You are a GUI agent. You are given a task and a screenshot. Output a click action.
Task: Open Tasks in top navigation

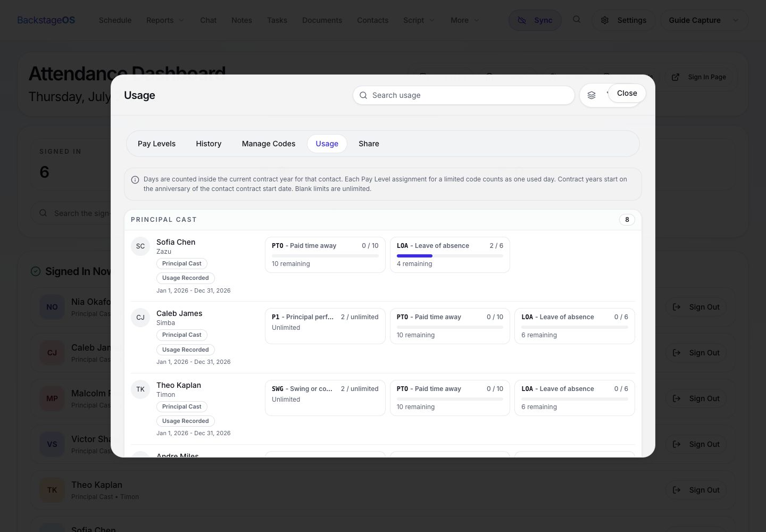coord(277,20)
